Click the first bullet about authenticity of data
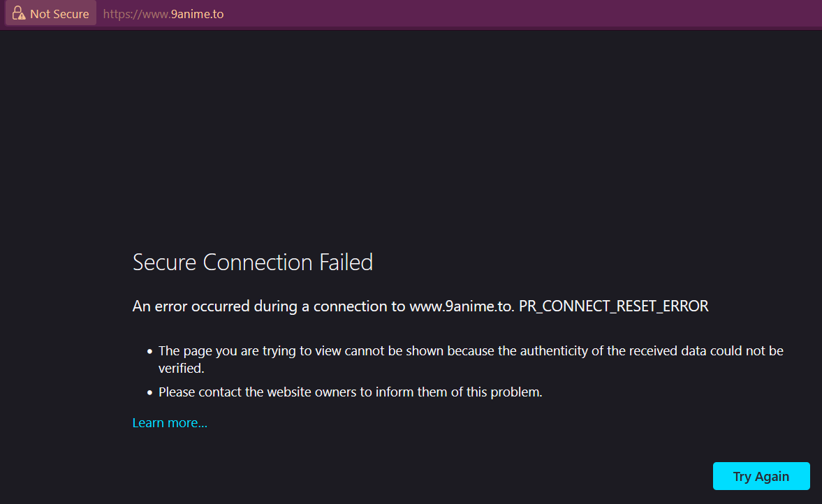This screenshot has height=504, width=822. pyautogui.click(x=471, y=351)
